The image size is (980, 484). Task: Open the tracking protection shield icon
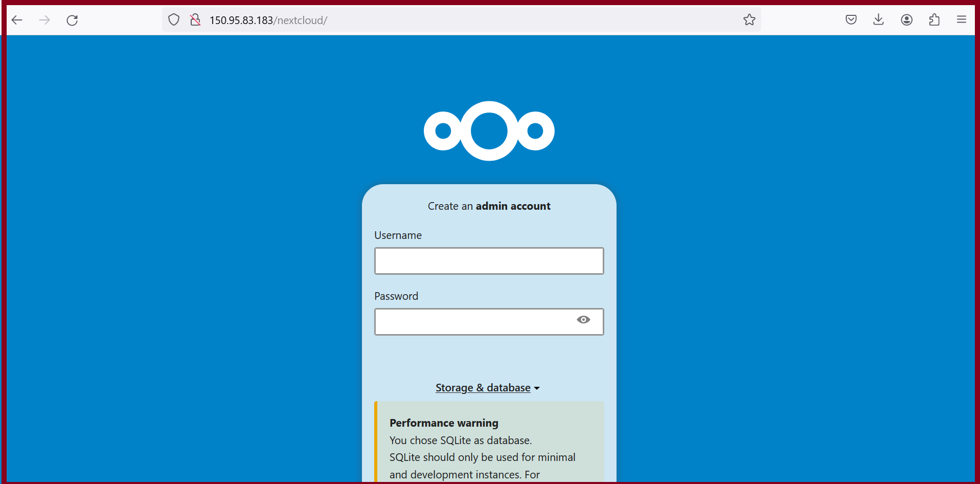point(174,20)
